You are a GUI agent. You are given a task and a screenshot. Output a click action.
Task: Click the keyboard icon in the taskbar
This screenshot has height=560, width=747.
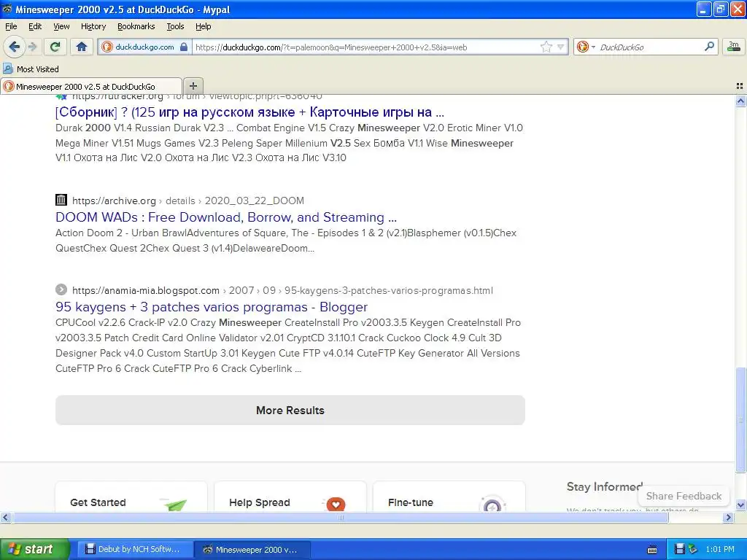click(652, 550)
